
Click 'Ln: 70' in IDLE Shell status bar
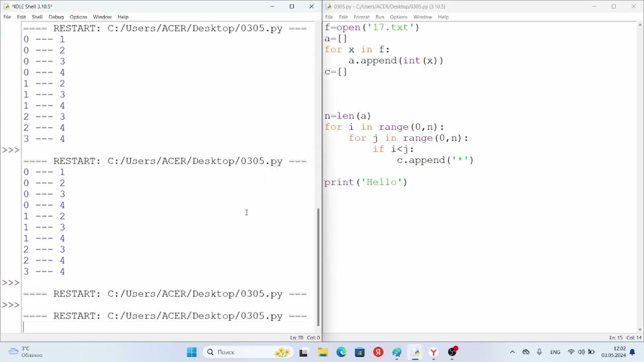pos(297,338)
